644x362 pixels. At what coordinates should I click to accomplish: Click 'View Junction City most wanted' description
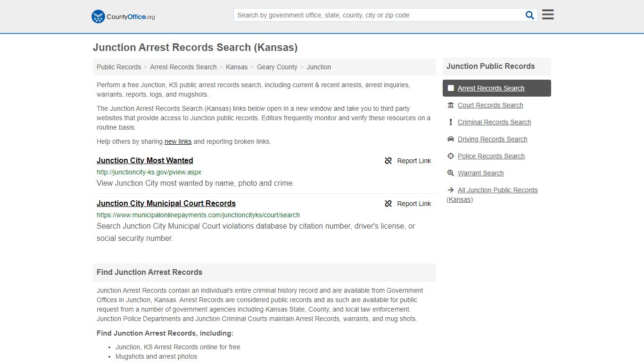pos(195,183)
